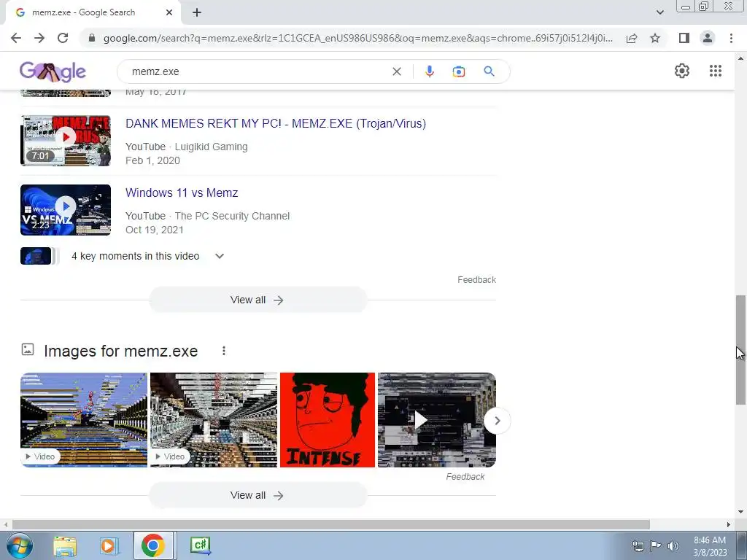Open the Windows Start menu

coord(20,545)
